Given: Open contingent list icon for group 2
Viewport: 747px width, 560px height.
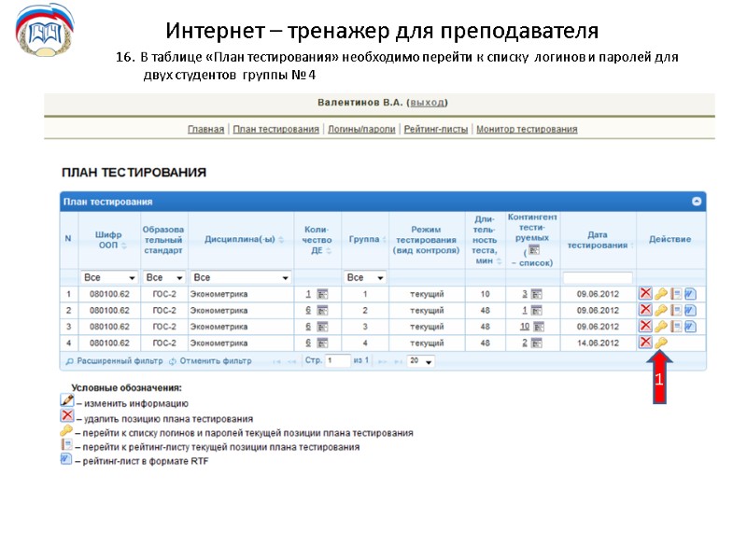Looking at the screenshot, I should pyautogui.click(x=537, y=311).
